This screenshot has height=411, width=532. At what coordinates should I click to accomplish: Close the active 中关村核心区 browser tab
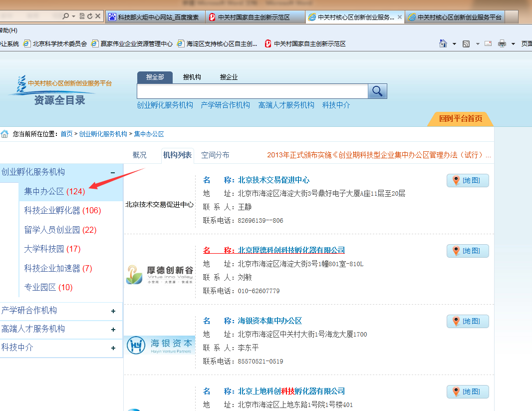point(400,17)
